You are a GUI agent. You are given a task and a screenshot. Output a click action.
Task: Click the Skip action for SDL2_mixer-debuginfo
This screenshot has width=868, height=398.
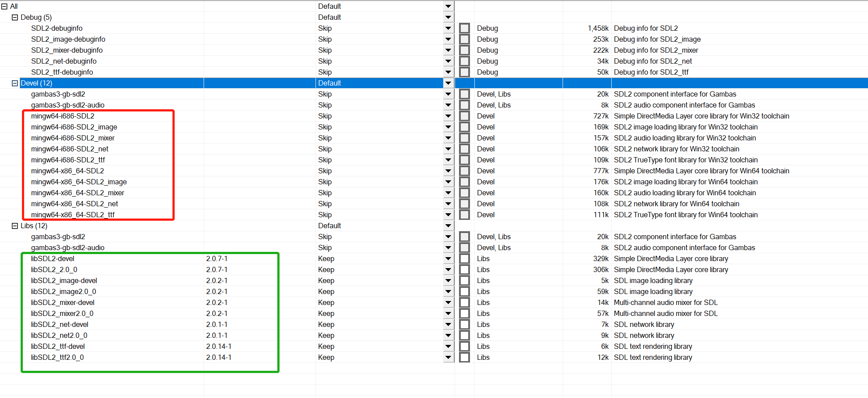325,50
